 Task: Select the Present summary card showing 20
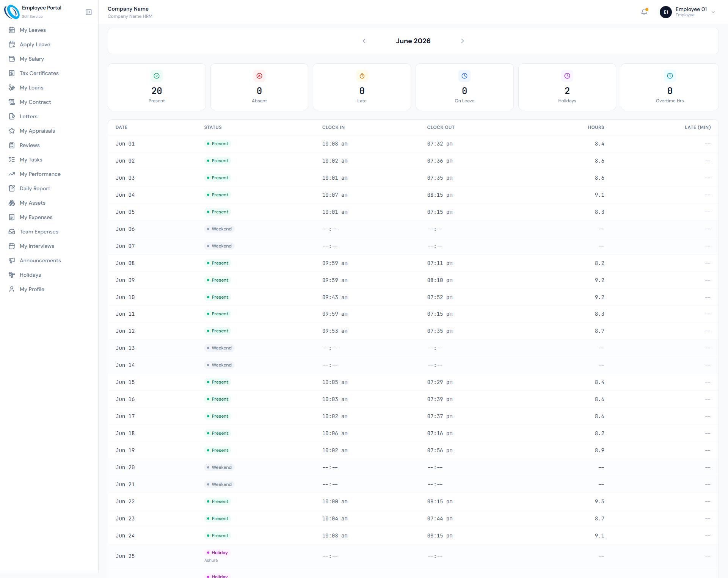(157, 87)
